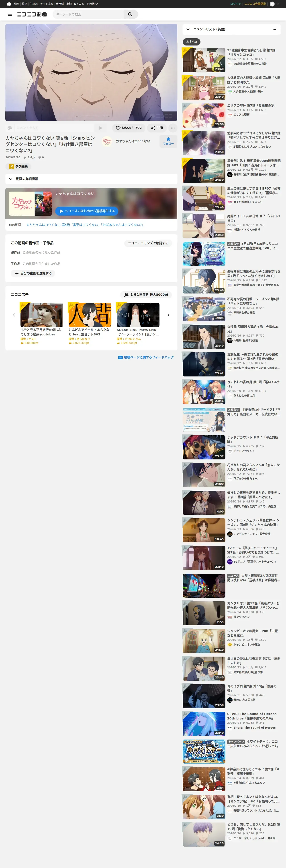Follow the channel with star button
This screenshot has height=868, width=286.
coord(168,141)
